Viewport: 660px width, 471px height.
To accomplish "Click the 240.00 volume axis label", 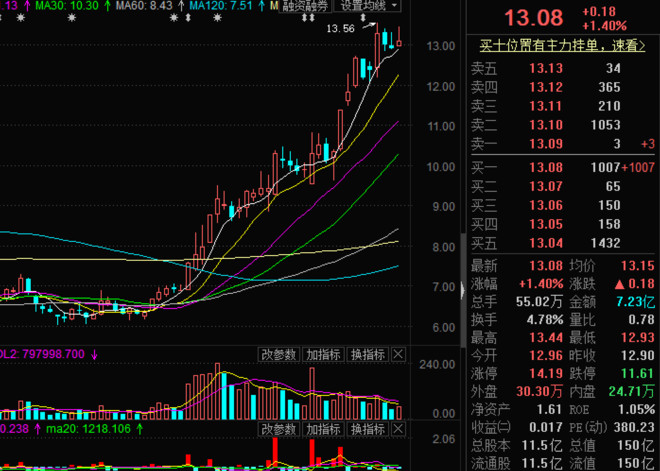I will click(x=437, y=365).
